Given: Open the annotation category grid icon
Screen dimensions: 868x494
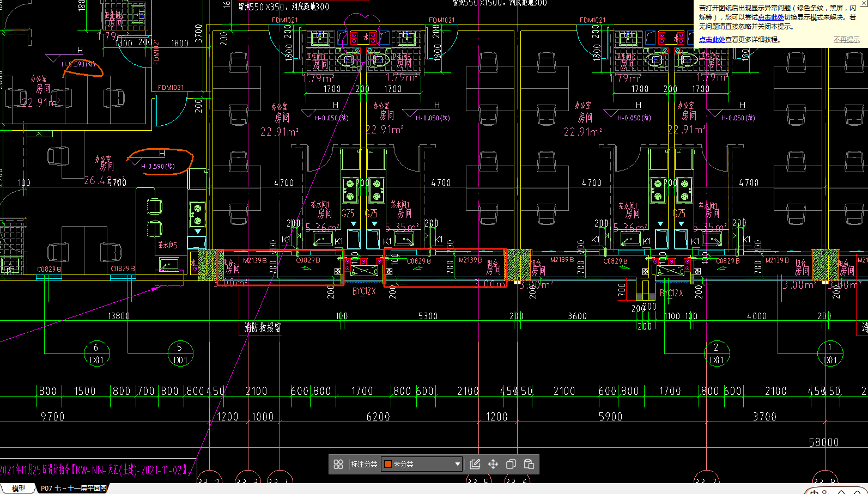Looking at the screenshot, I should [338, 464].
